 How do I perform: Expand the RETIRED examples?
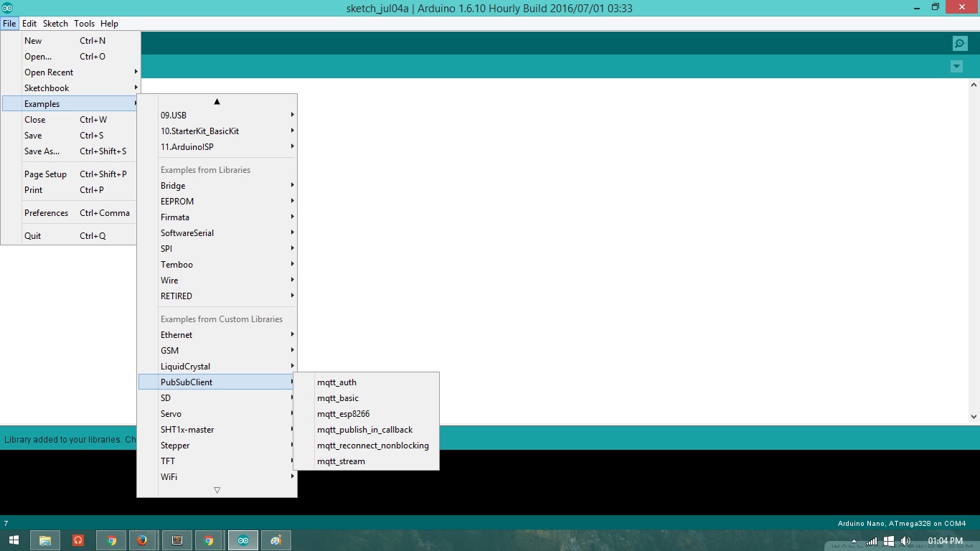pos(217,296)
